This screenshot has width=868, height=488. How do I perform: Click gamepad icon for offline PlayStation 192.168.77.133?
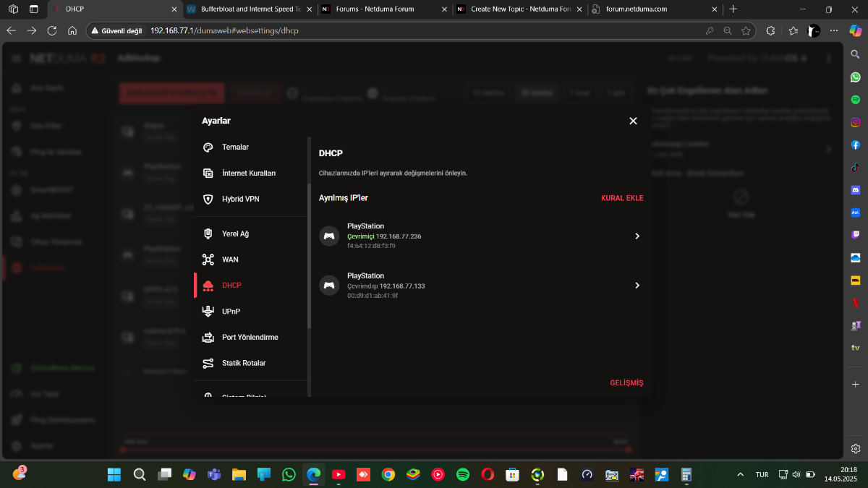pos(329,286)
